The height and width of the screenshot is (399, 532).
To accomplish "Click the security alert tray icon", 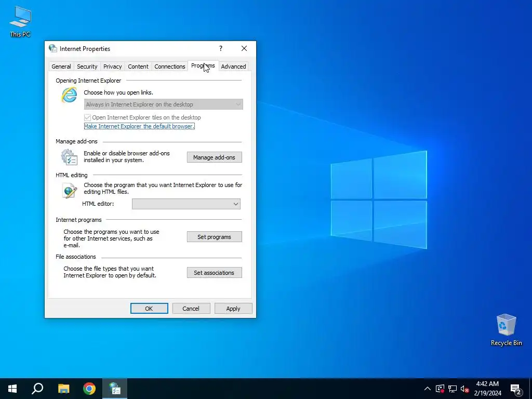I will [440, 389].
